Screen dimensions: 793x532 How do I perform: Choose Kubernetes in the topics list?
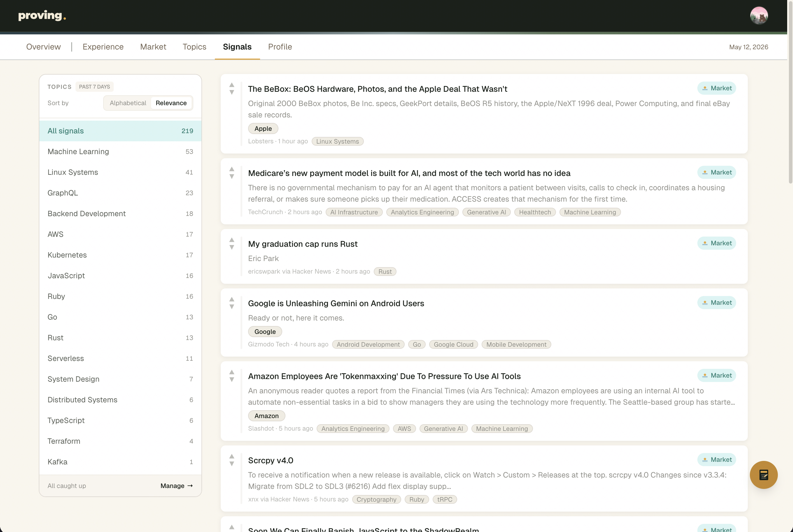point(120,255)
